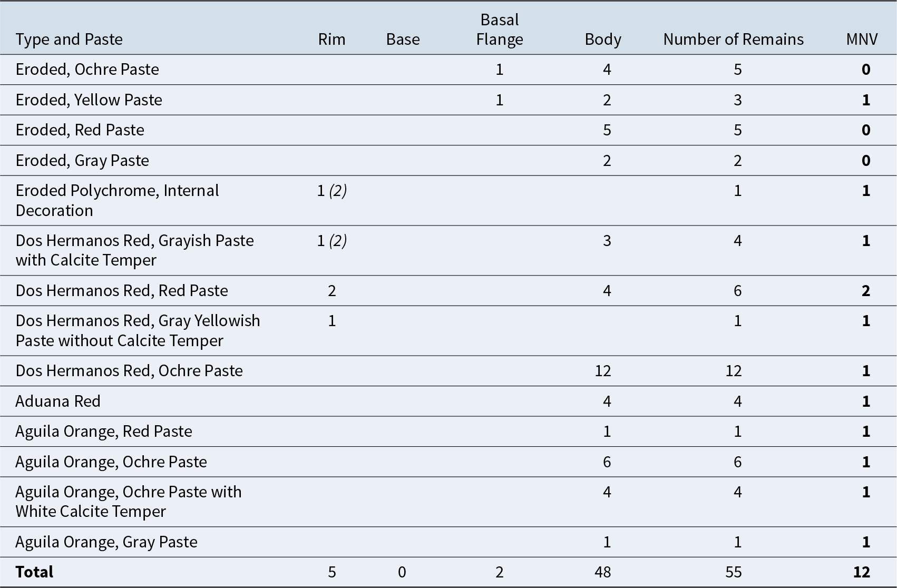
Task: Click the 'Aguila Orange, Red Paste' row label
Action: coord(104,432)
